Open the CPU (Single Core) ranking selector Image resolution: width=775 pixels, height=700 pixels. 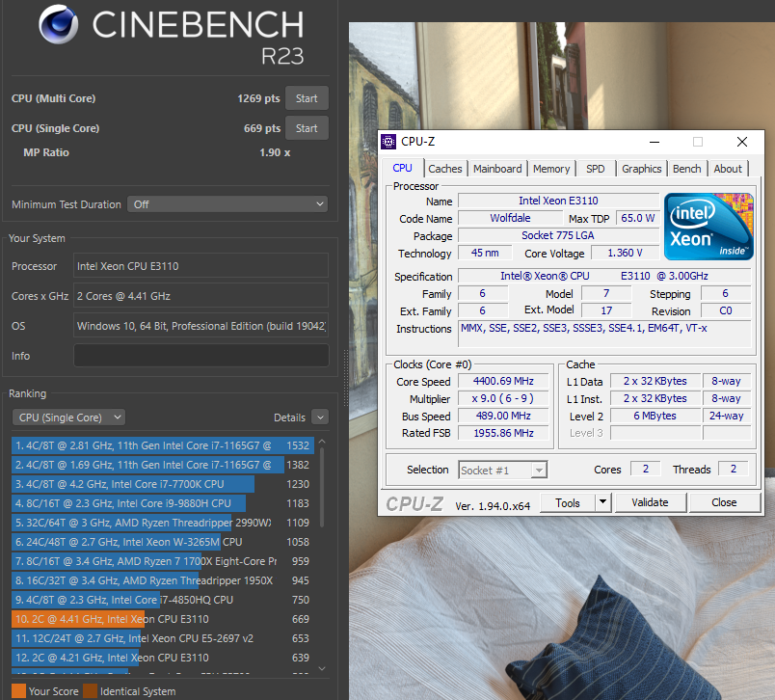pyautogui.click(x=68, y=417)
